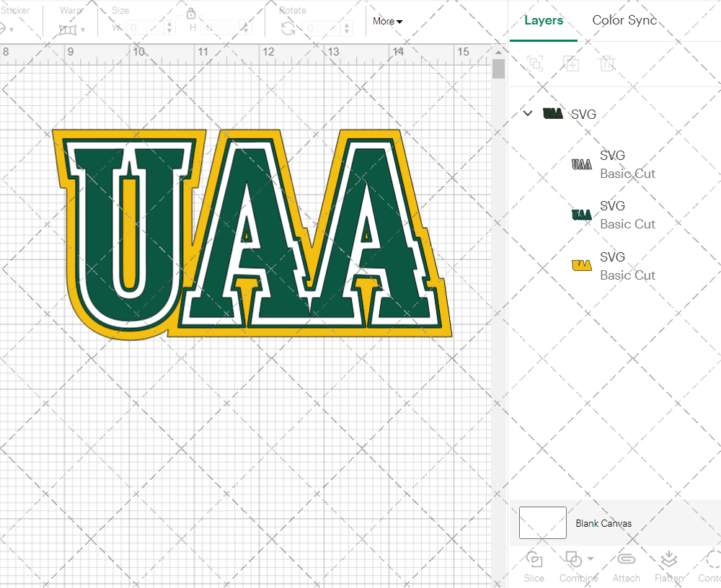Screen dimensions: 721x588
Task: Adjust the width stepper arrows
Action: [x=169, y=28]
